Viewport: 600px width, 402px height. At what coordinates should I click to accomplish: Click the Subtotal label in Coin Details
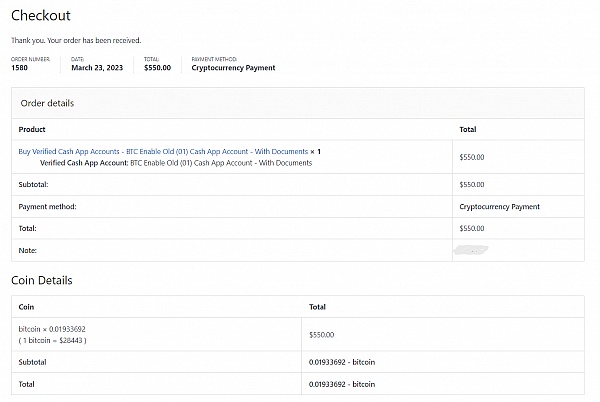coord(32,362)
